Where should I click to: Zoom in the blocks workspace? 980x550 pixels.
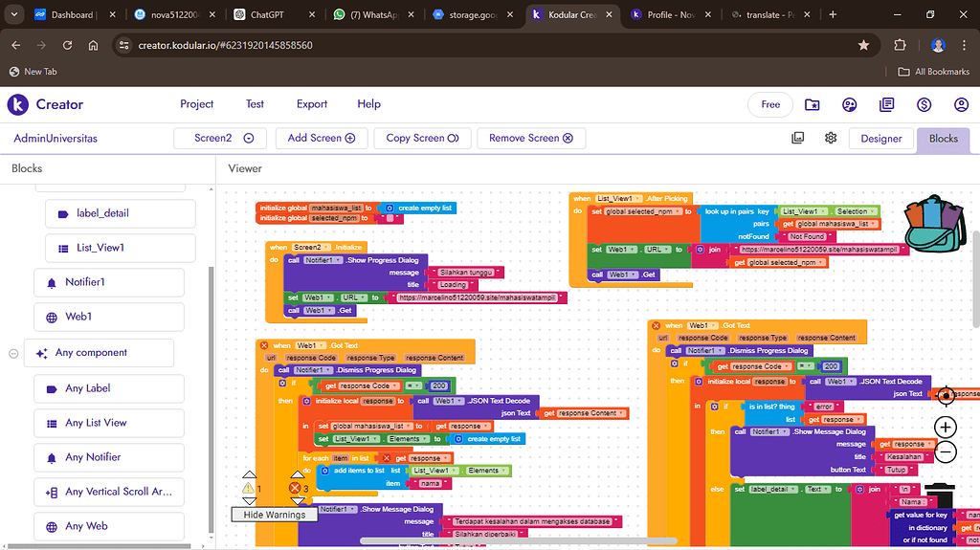pos(946,427)
